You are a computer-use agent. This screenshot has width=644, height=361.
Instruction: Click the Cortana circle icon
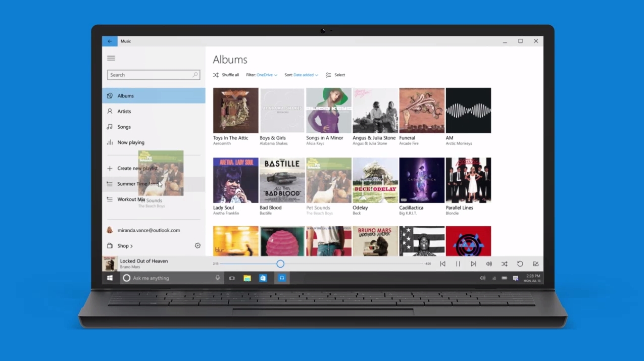point(127,278)
